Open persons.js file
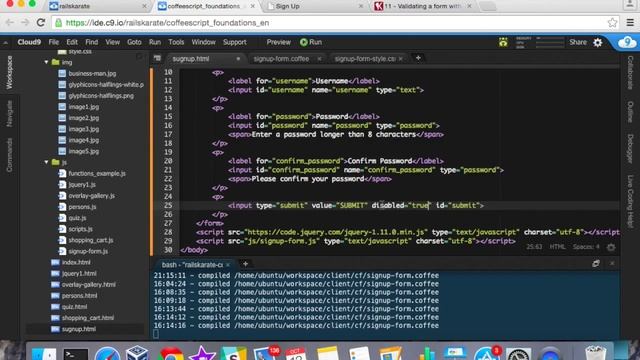 [82, 207]
